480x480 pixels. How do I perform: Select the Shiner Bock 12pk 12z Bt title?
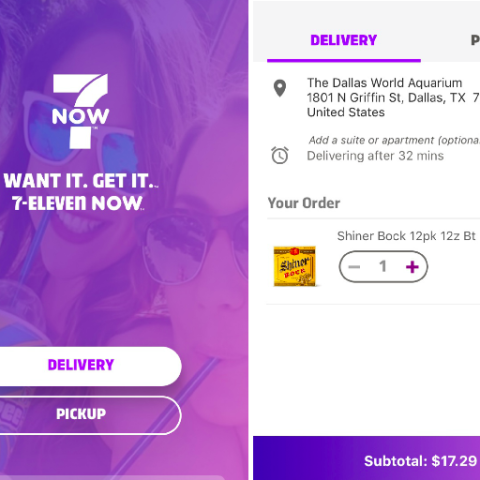coord(406,236)
